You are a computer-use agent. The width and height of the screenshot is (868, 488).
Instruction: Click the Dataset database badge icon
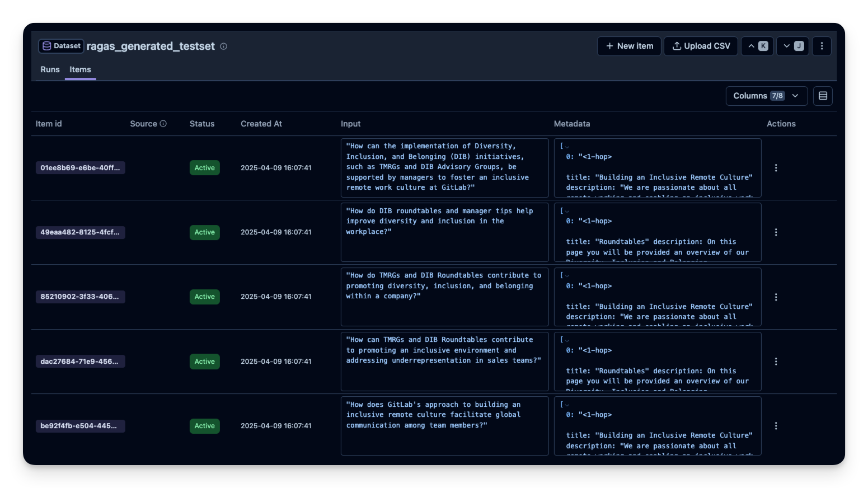46,46
